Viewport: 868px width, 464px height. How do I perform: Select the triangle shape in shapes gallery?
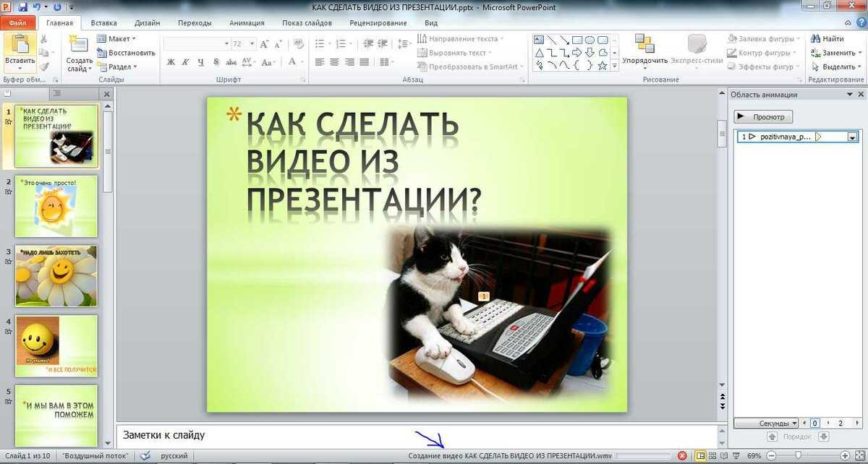(539, 53)
